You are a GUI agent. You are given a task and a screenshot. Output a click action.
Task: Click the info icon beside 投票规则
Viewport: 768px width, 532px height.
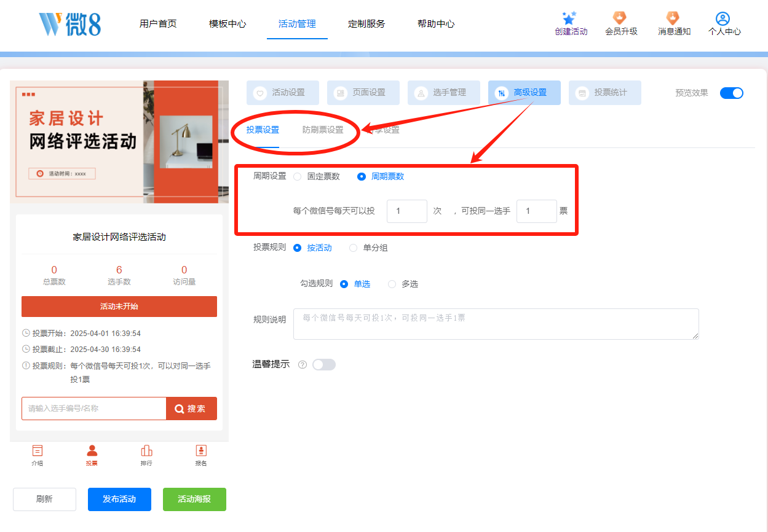pyautogui.click(x=26, y=366)
